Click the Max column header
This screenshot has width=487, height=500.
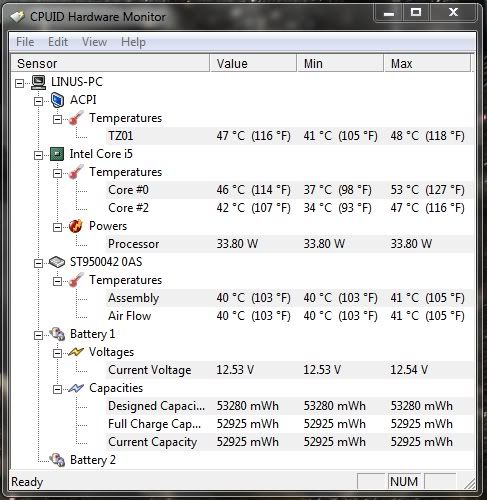[427, 63]
